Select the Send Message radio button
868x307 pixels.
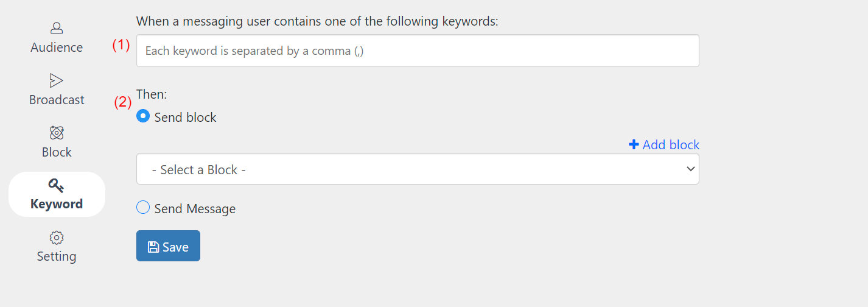[143, 208]
